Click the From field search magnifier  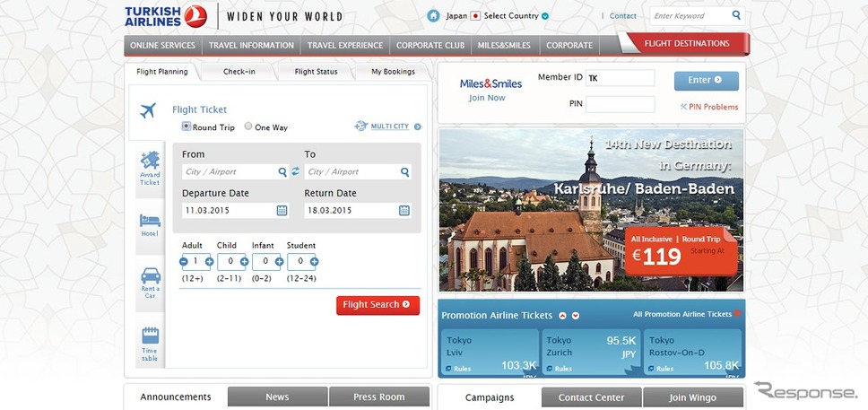tap(282, 171)
